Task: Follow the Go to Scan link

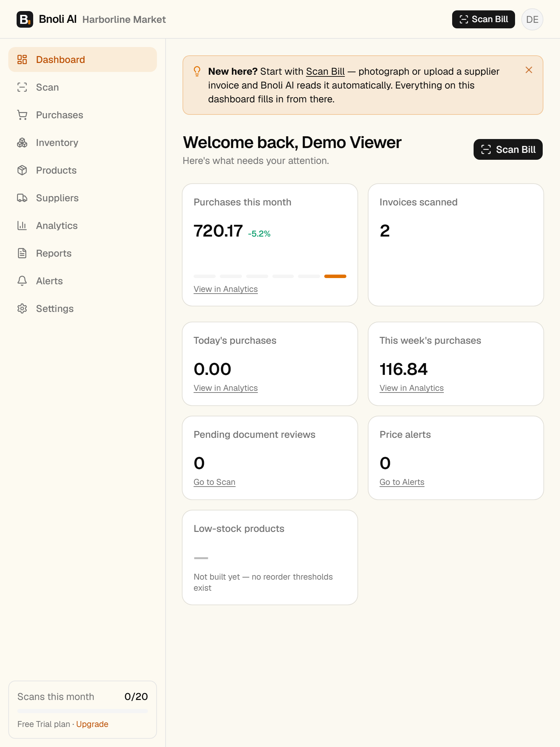Action: pos(215,482)
